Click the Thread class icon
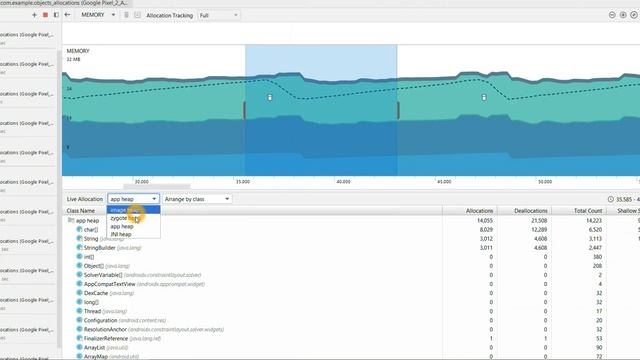The image size is (640, 360). 79,311
